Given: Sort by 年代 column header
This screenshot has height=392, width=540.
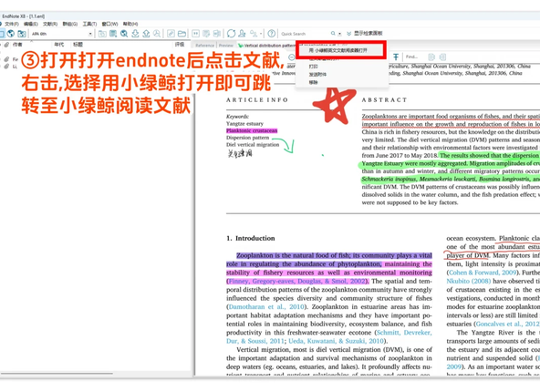Looking at the screenshot, I should pos(59,45).
